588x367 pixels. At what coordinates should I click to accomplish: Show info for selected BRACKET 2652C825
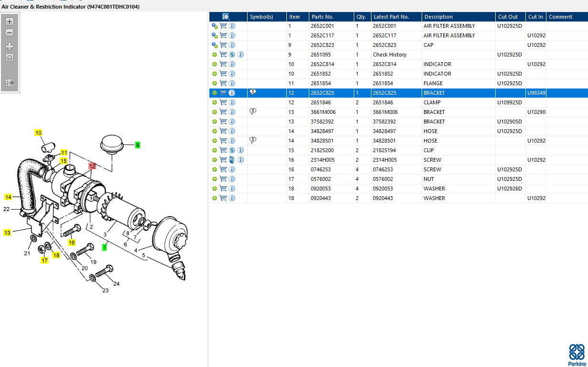click(x=232, y=93)
